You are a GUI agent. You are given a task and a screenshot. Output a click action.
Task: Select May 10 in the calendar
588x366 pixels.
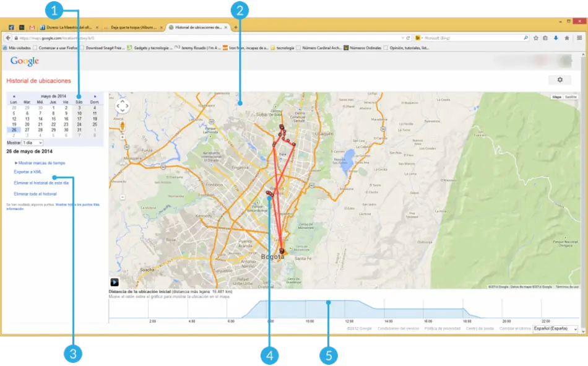(x=79, y=113)
